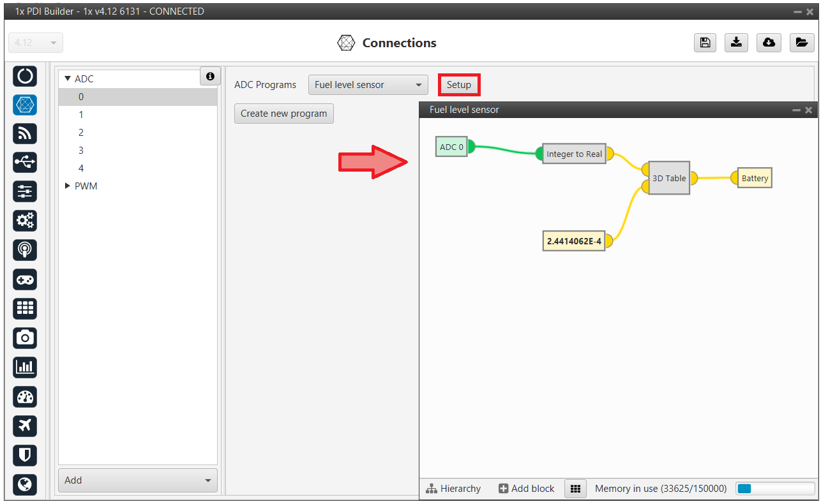Click Create new program button

284,114
